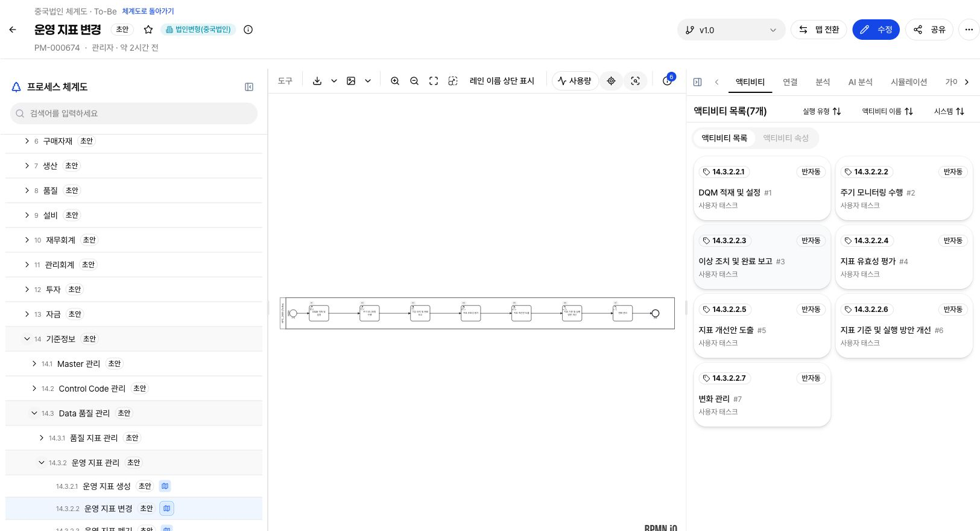This screenshot has width=980, height=531.
Task: Click the export image icon
Action: pos(351,81)
